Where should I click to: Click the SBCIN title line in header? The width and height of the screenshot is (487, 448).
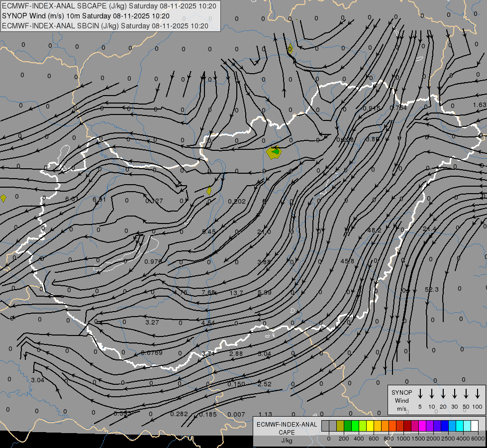[105, 26]
